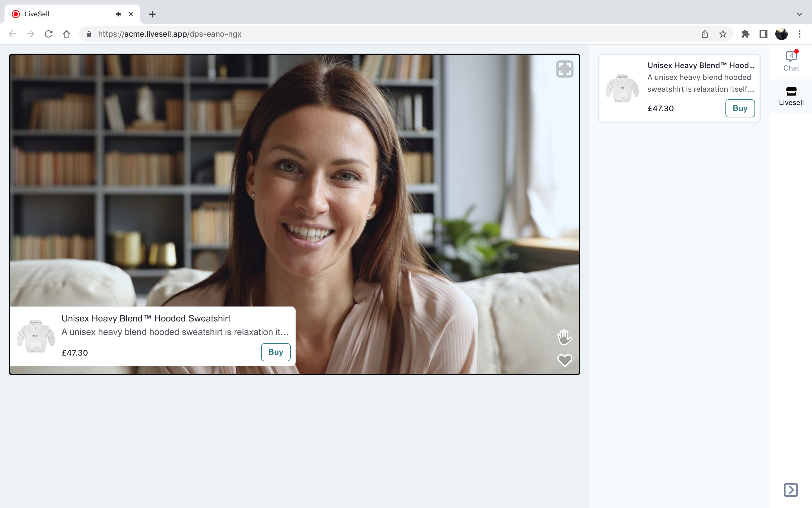Viewport: 812px width, 508px height.
Task: Open Chrome three-dot menu
Action: coord(800,34)
